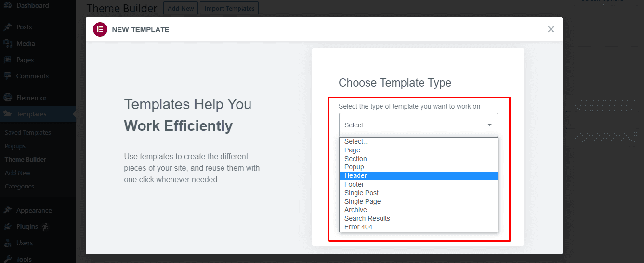
Task: Select Popup from the template type list
Action: point(418,167)
